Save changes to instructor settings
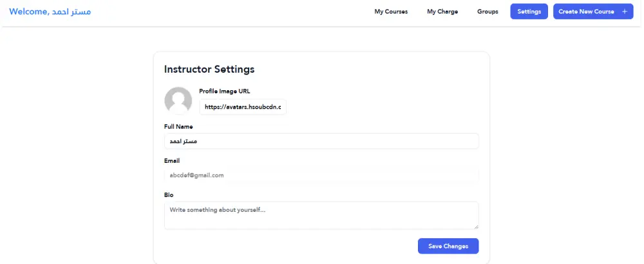 point(448,246)
